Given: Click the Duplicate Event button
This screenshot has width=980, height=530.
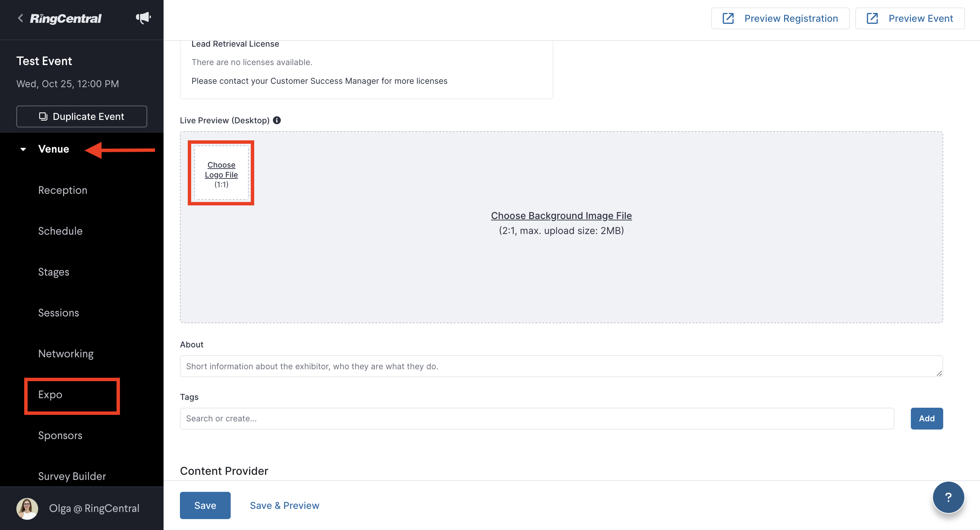Looking at the screenshot, I should [x=82, y=116].
